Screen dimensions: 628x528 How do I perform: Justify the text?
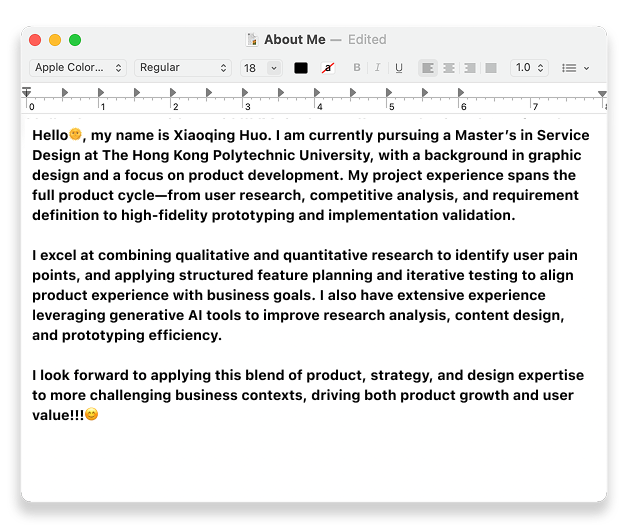click(491, 68)
